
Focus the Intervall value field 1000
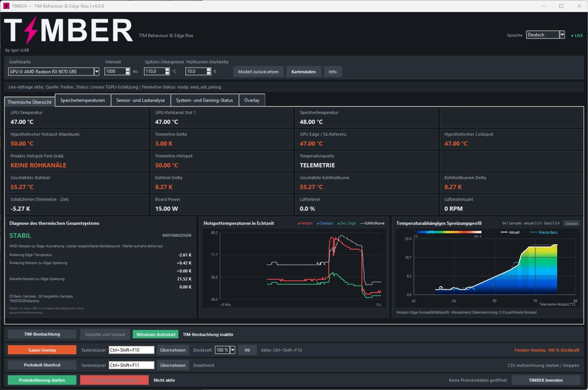coord(115,71)
